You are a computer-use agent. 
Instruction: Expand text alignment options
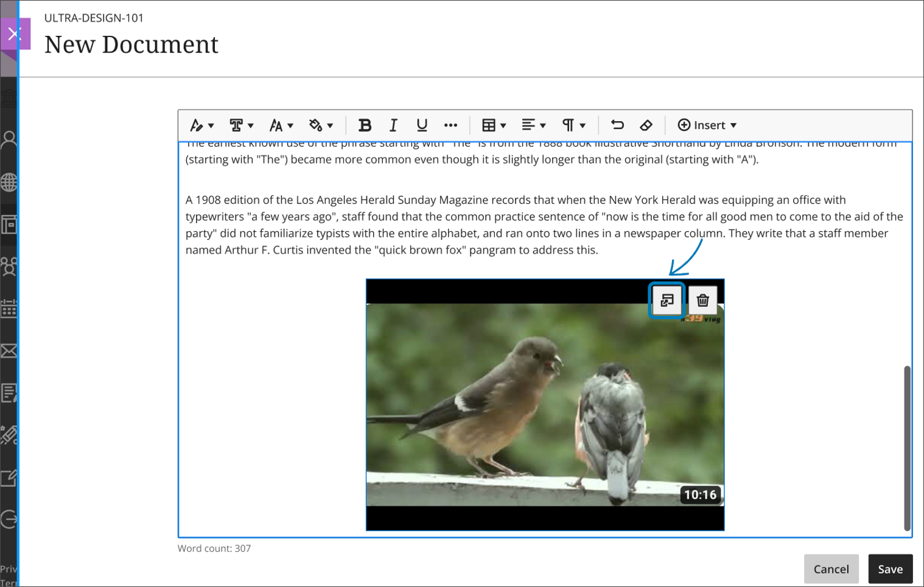[533, 125]
